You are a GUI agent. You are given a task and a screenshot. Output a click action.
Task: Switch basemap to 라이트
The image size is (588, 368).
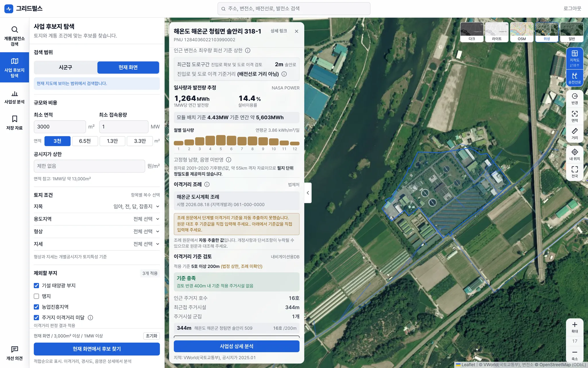pyautogui.click(x=497, y=32)
